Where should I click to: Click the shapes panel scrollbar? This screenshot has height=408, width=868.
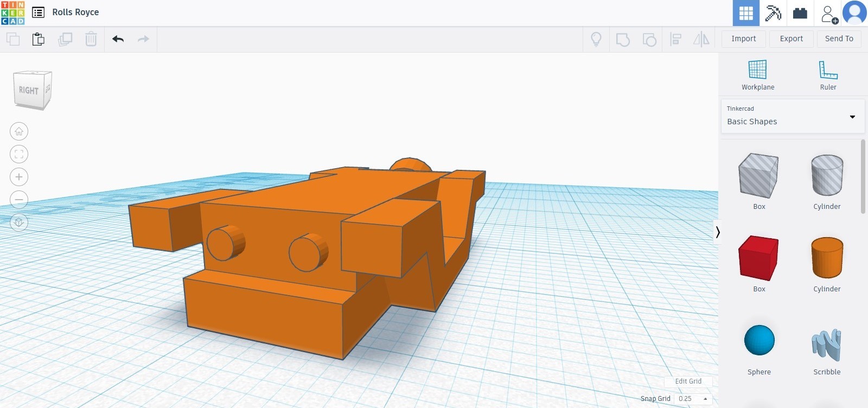click(863, 177)
